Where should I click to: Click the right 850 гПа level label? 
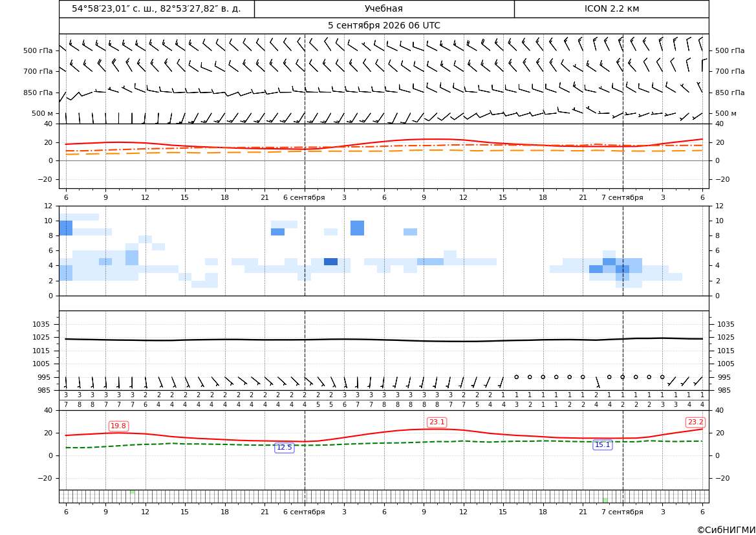[729, 93]
